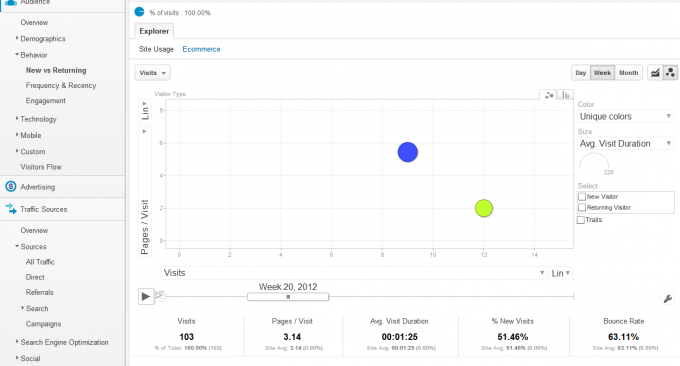Click the blue visitor bubble
The image size is (680, 366).
pos(408,152)
